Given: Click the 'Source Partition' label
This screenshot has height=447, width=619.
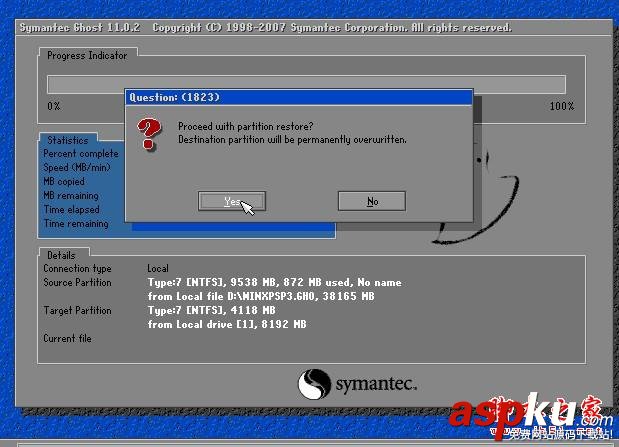Looking at the screenshot, I should [x=77, y=282].
